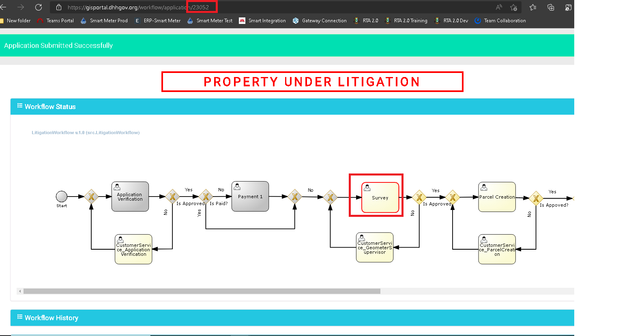
Task: Click the LitigationWorkflow v.1.0 label text
Action: pyautogui.click(x=86, y=133)
